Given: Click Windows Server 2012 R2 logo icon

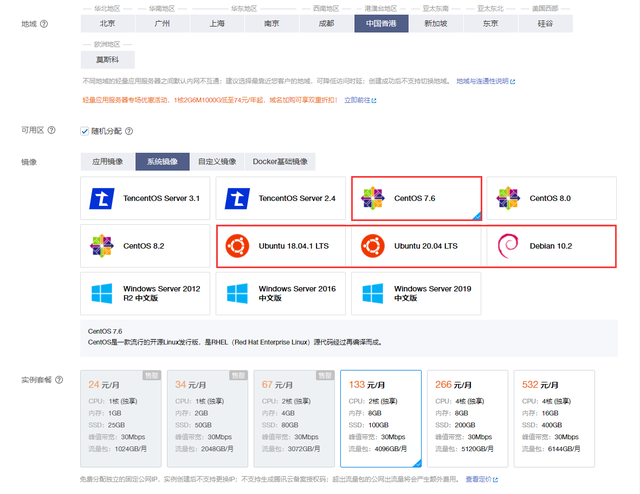Looking at the screenshot, I should (x=102, y=294).
